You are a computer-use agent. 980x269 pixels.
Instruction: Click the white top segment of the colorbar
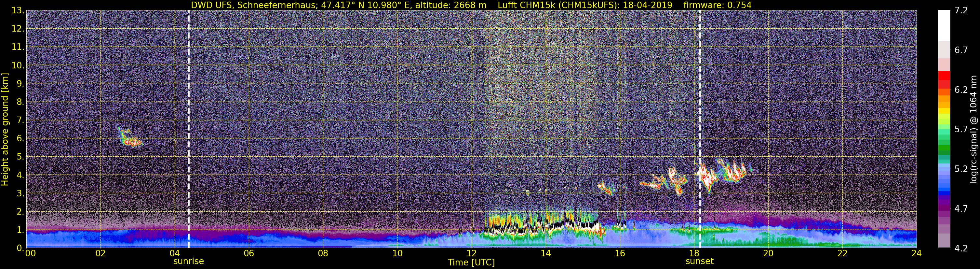tap(944, 25)
